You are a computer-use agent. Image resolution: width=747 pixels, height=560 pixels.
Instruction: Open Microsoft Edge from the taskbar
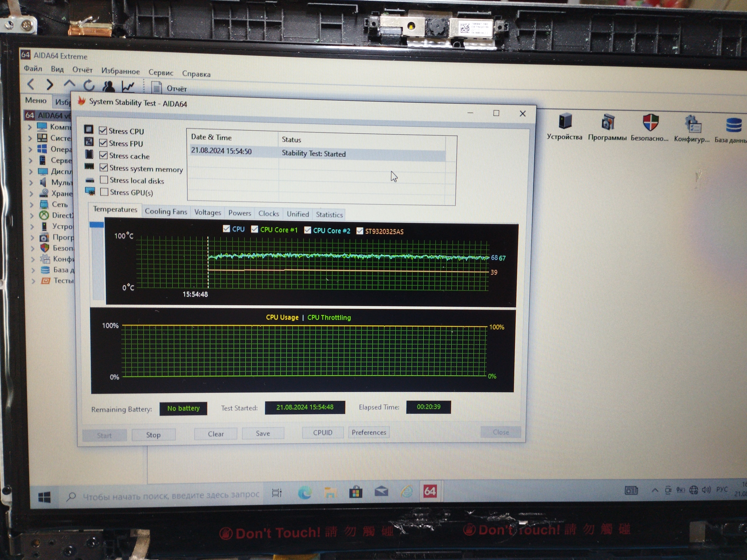click(x=304, y=493)
